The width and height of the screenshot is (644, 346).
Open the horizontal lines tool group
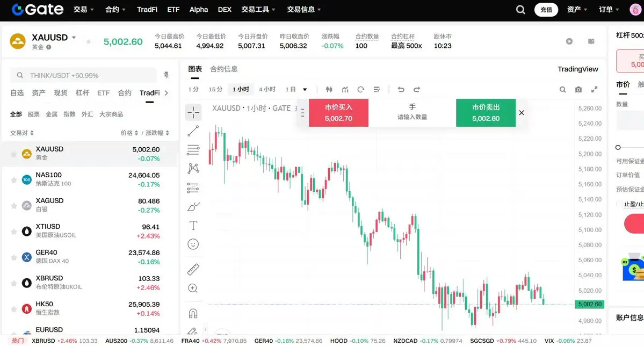193,150
